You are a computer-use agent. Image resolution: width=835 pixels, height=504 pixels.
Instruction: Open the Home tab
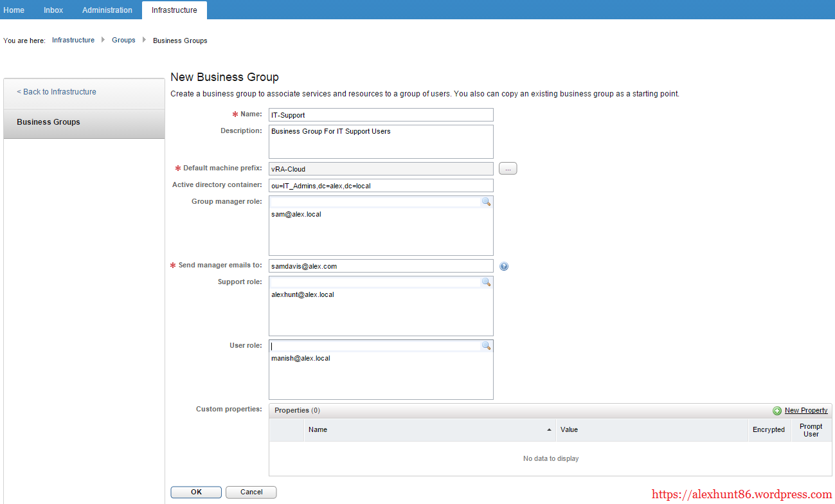pos(14,10)
